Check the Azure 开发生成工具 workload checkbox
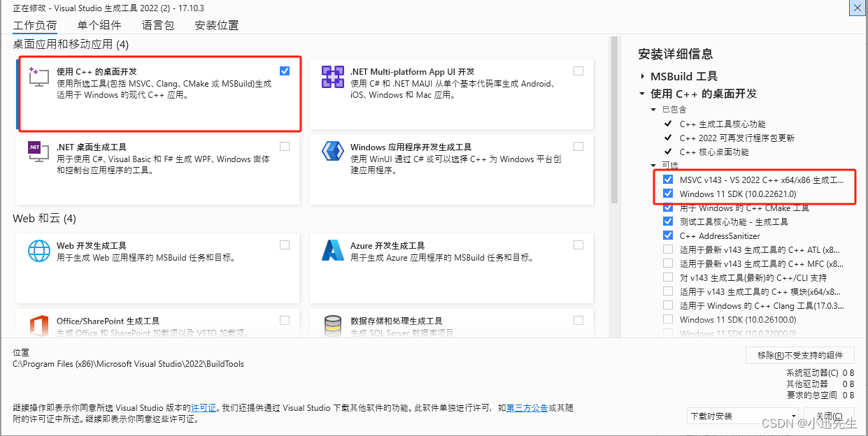868x436 pixels. point(578,245)
